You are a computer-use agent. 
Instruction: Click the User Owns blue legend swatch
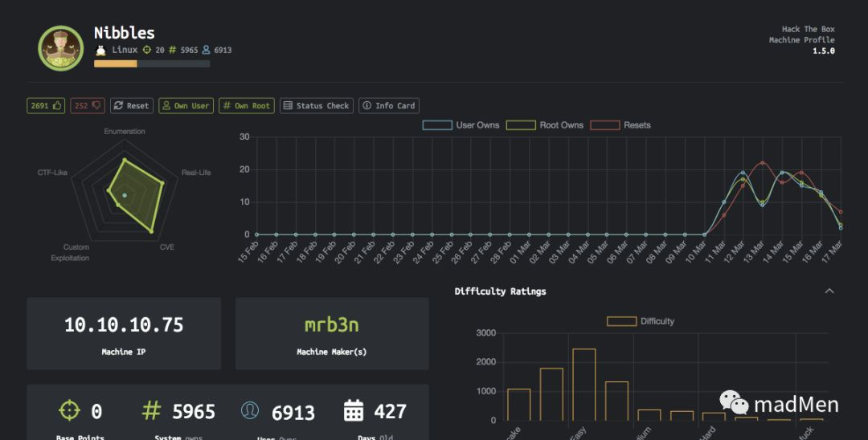(436, 125)
